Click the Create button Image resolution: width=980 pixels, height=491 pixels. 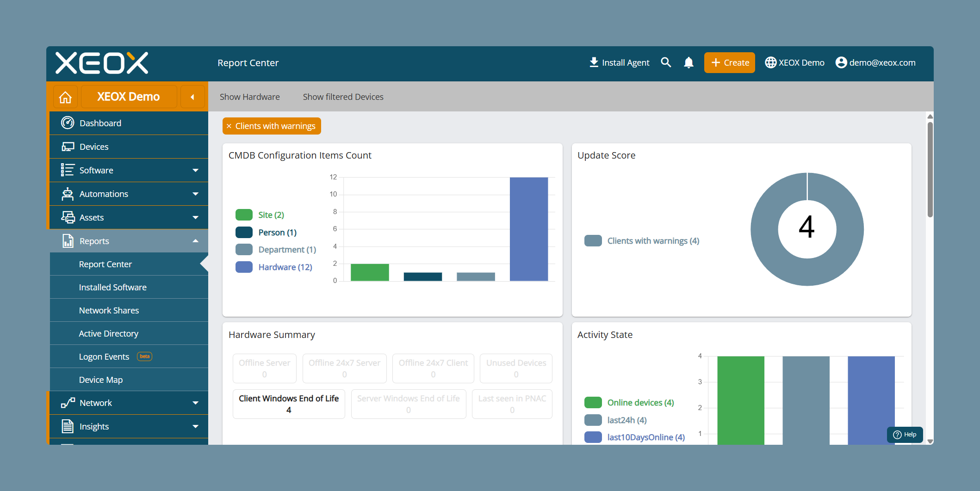[x=729, y=62]
